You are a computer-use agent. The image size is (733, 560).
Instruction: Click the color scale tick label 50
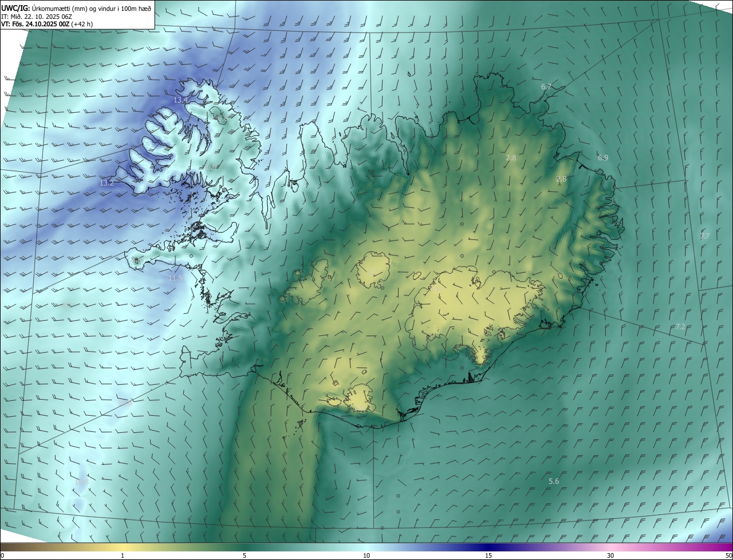[x=728, y=555]
